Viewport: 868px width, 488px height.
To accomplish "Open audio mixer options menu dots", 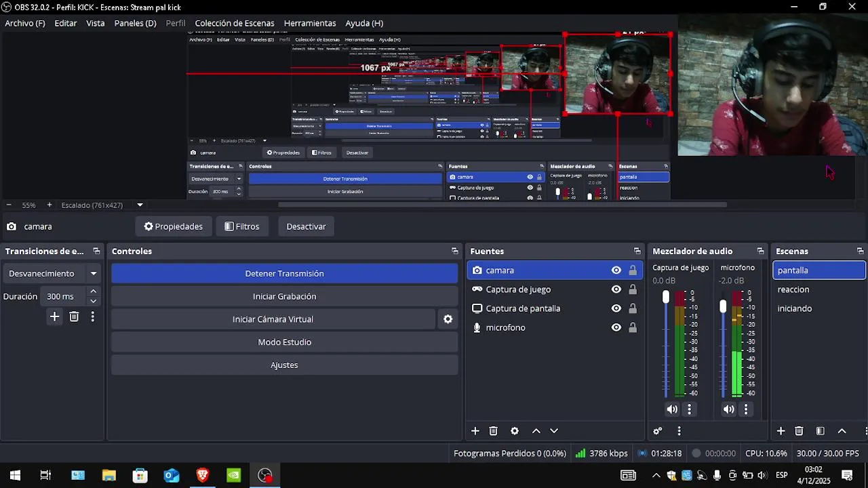I will coord(679,431).
